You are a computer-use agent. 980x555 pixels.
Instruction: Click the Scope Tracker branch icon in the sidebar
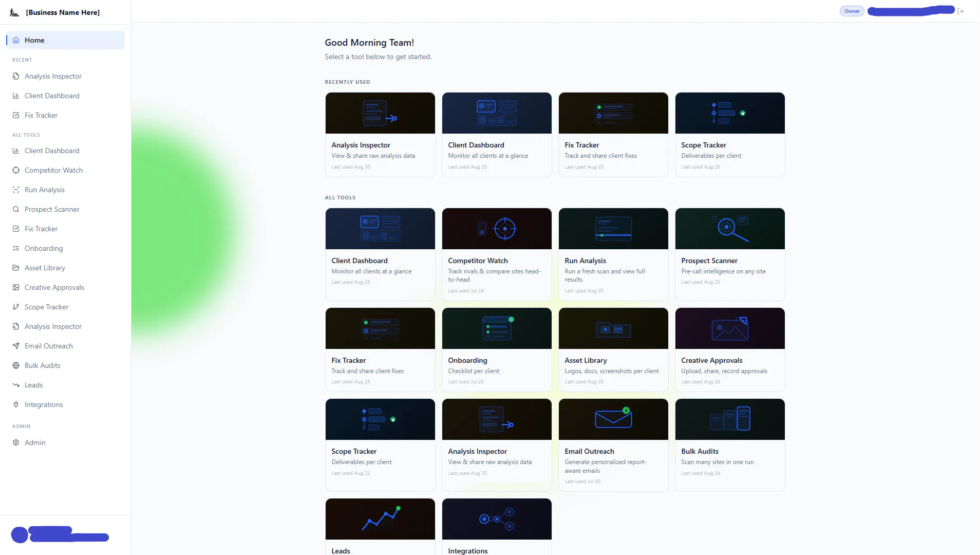point(16,307)
